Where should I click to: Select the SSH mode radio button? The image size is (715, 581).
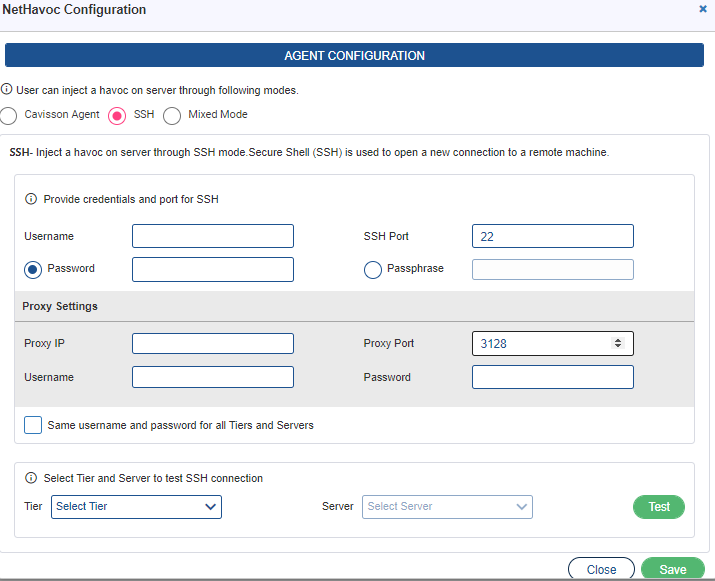(117, 116)
